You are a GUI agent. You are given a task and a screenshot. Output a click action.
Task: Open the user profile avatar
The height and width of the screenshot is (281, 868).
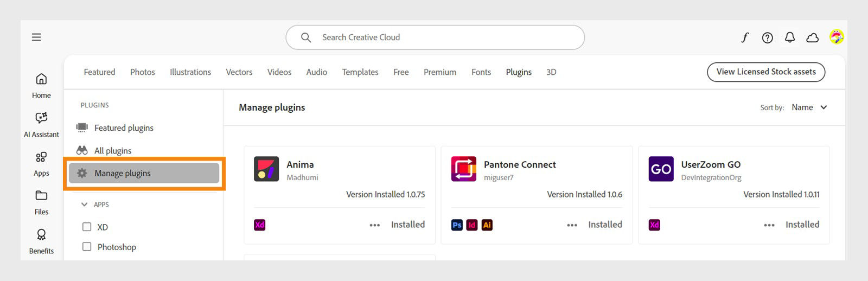click(x=837, y=37)
